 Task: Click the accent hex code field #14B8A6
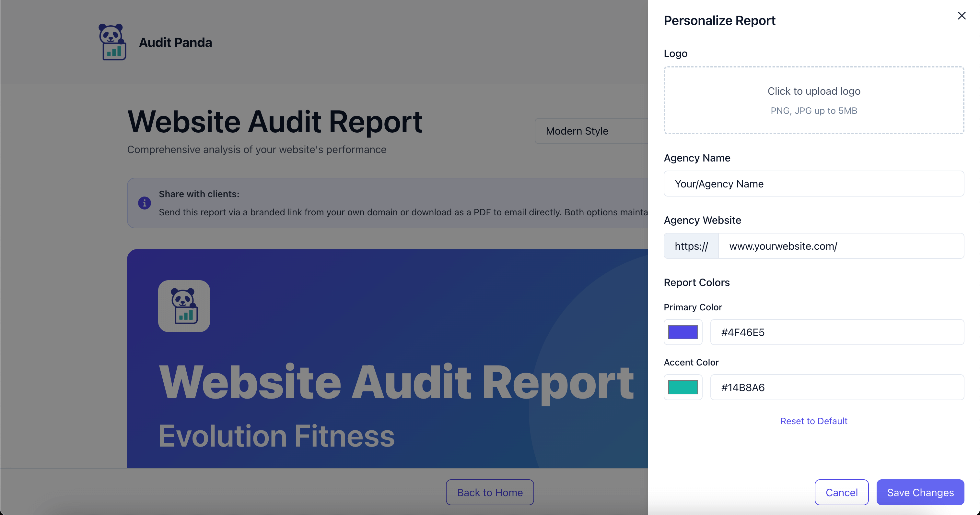(x=836, y=387)
